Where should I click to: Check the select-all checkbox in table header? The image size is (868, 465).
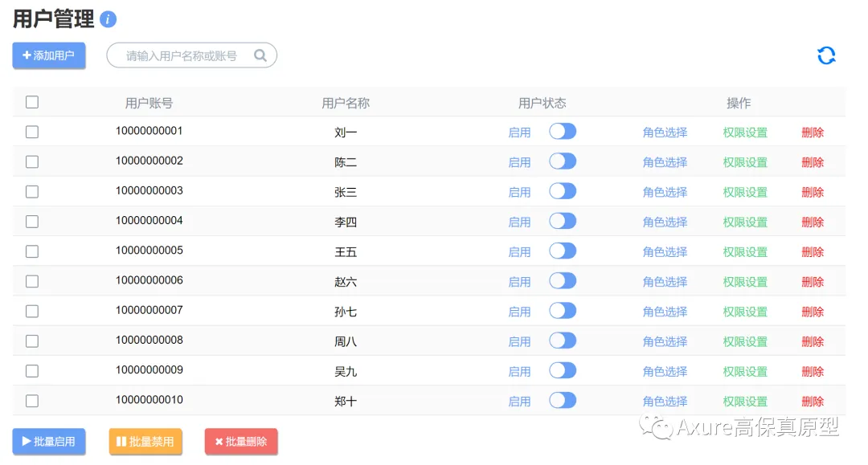tap(31, 102)
